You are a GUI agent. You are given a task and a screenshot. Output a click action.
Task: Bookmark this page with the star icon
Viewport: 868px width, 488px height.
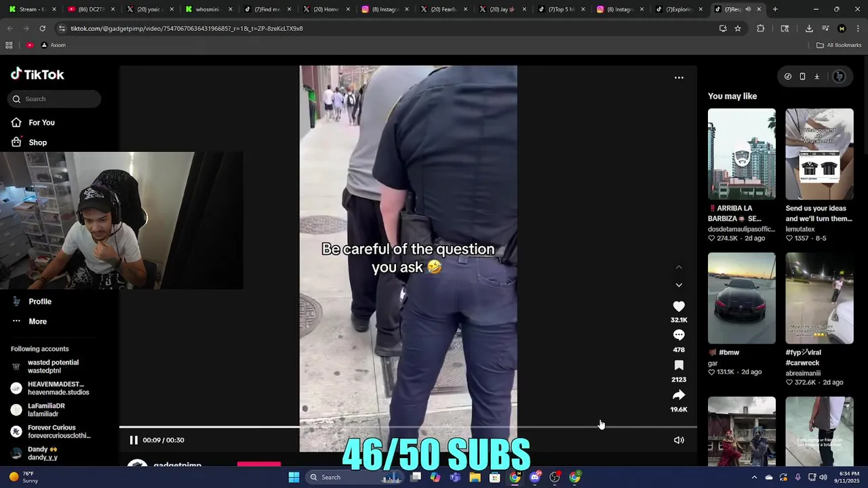coord(738,28)
